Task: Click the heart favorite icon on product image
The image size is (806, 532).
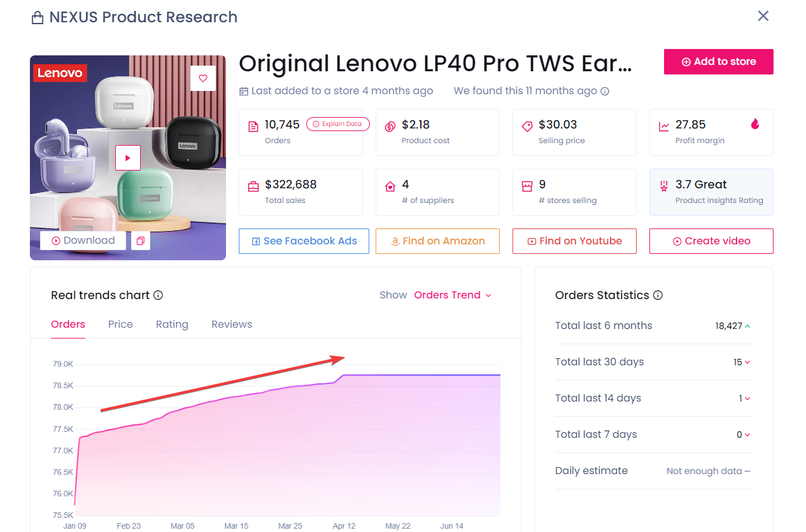Action: [203, 78]
